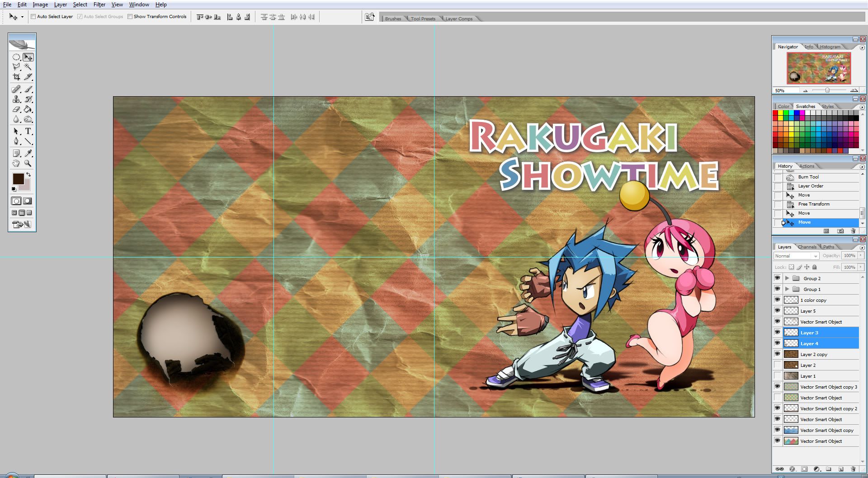The height and width of the screenshot is (478, 868).
Task: Reset default foreground and background colors
Action: (x=14, y=189)
